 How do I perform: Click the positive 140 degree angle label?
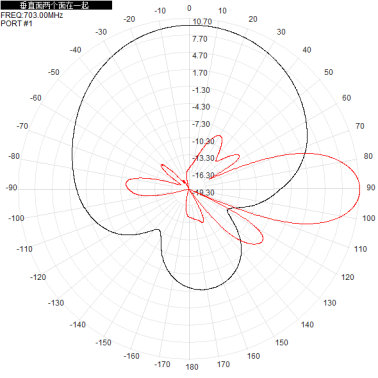[x=307, y=325]
